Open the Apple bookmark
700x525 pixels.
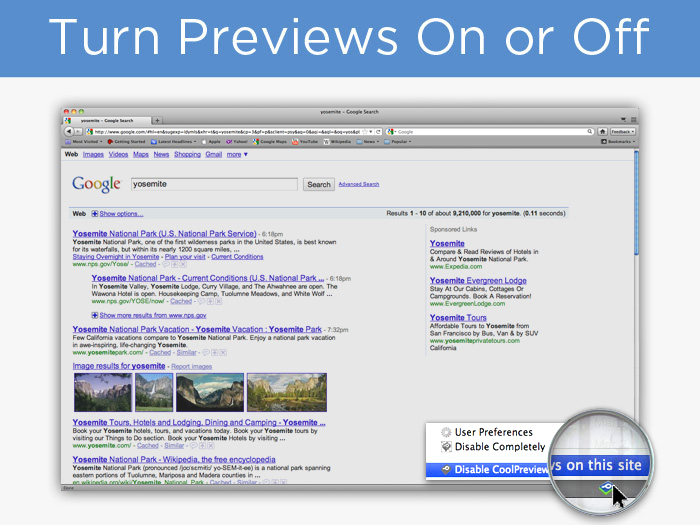point(211,142)
